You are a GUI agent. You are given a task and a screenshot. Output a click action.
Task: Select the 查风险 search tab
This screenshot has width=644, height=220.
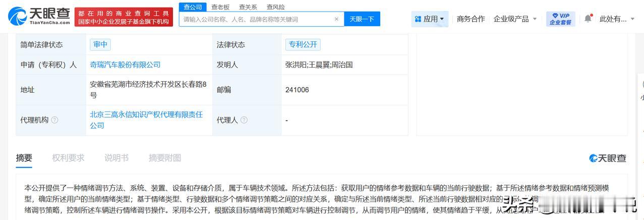[276, 7]
